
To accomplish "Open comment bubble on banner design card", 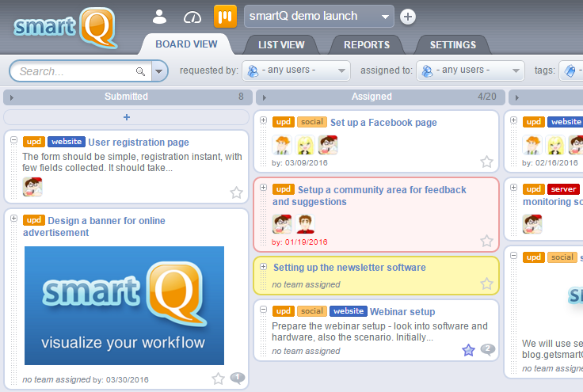I will 237,378.
